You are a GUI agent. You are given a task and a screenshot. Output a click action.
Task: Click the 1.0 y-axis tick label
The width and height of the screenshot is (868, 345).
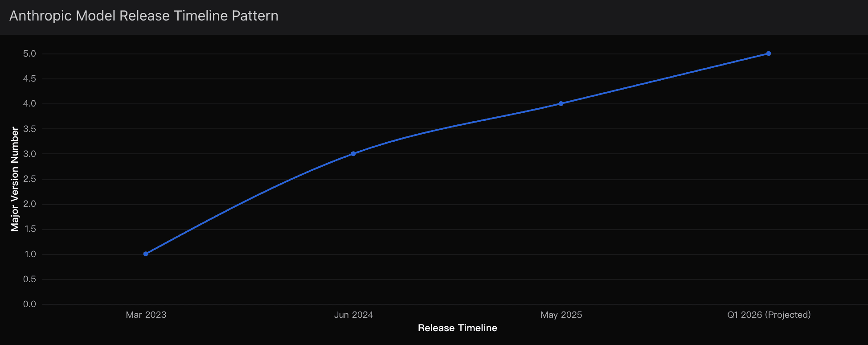point(29,255)
